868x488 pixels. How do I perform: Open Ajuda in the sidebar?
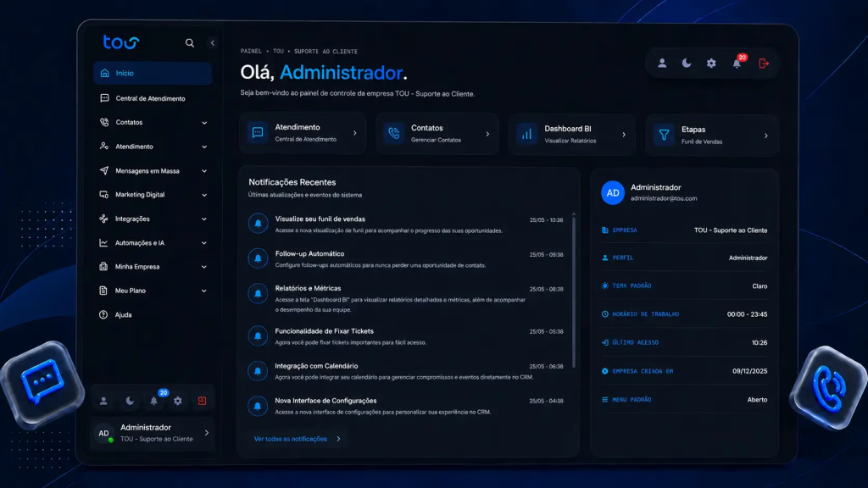[x=153, y=315]
